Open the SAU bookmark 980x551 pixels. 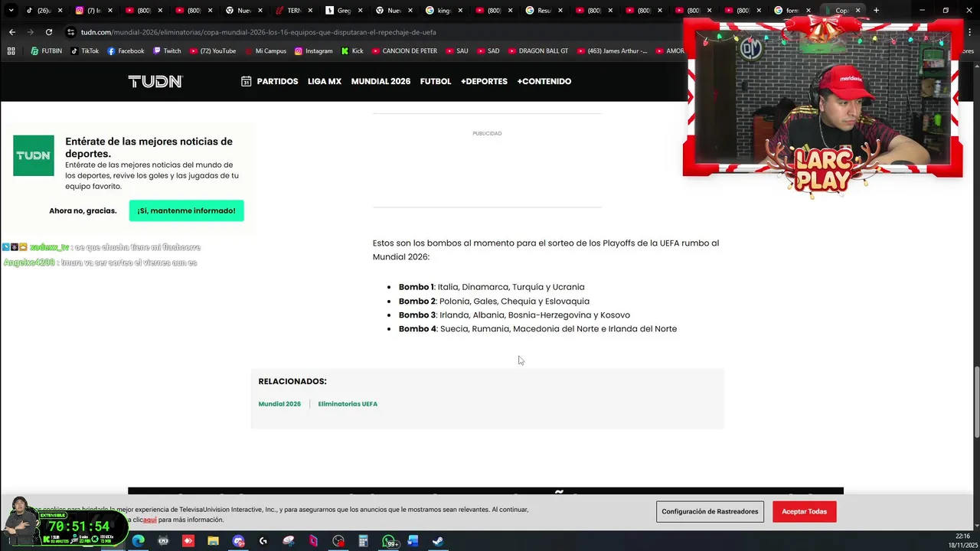[x=457, y=51]
